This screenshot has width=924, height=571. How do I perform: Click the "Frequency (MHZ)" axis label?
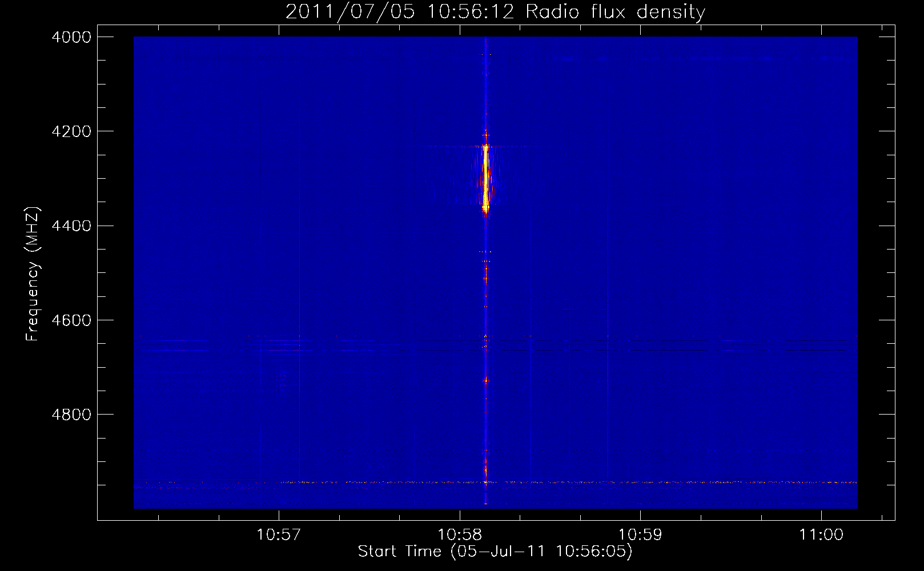(33, 274)
